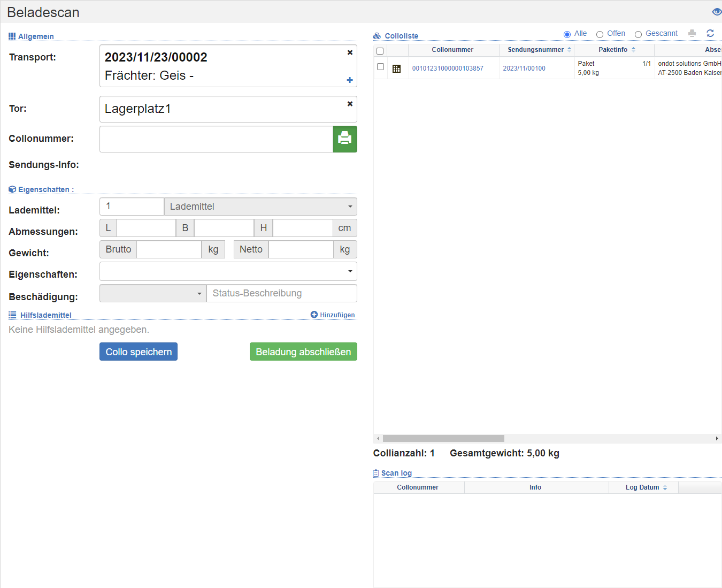The width and height of the screenshot is (722, 588).
Task: Remove the Tor value Lagerplatz1
Action: pos(350,104)
